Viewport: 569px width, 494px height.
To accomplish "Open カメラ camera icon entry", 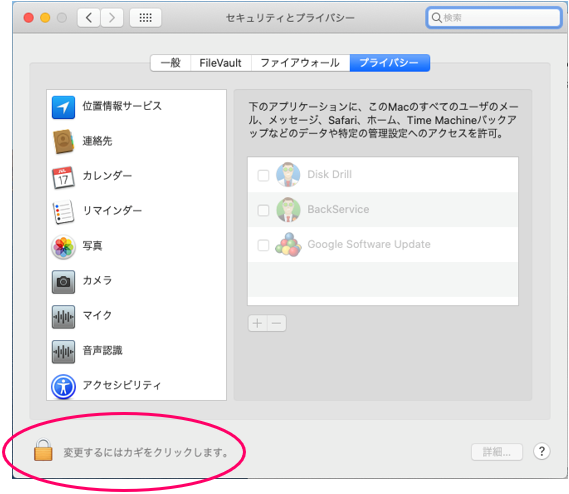I will point(64,282).
